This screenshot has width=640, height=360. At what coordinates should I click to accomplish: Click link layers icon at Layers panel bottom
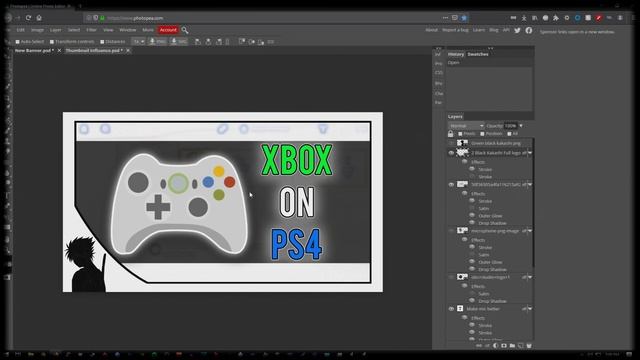click(x=479, y=346)
